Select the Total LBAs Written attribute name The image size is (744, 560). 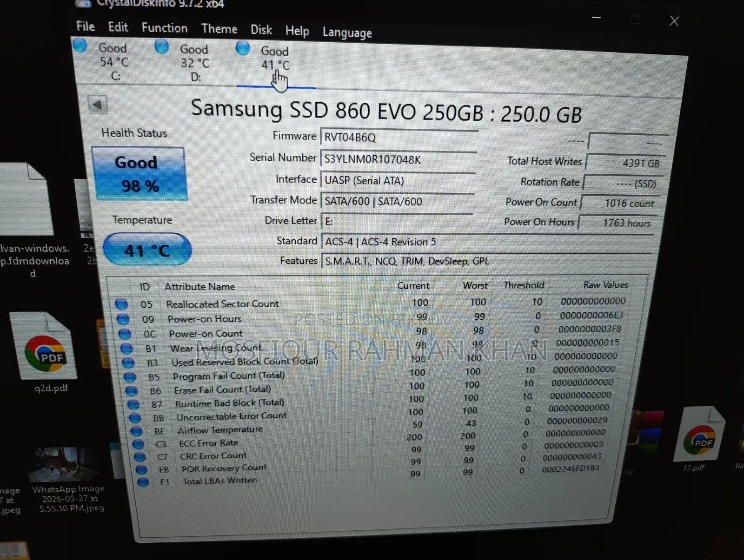[219, 481]
